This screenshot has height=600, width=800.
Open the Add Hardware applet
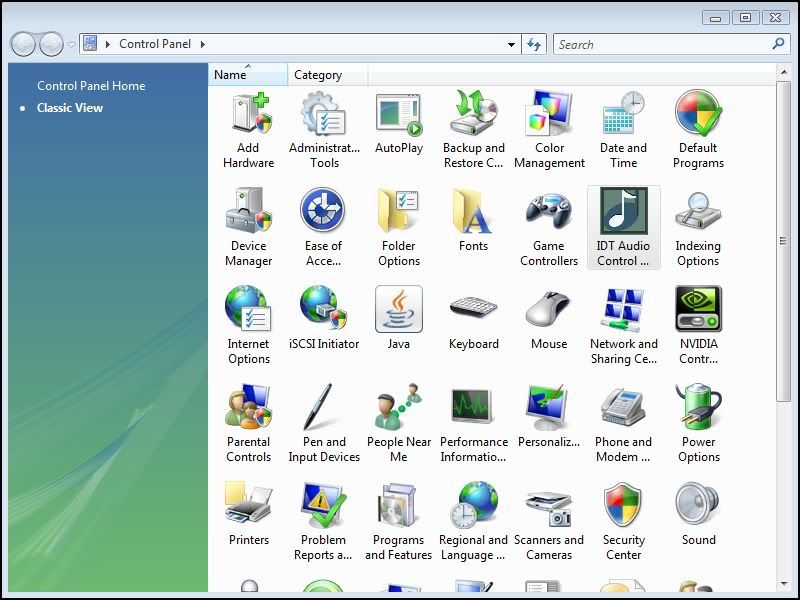248,131
